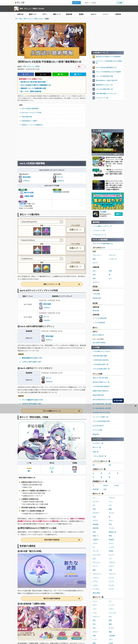Click 自動入力 for AisaBathhouse code
138x644 pixels.
[75, 267]
